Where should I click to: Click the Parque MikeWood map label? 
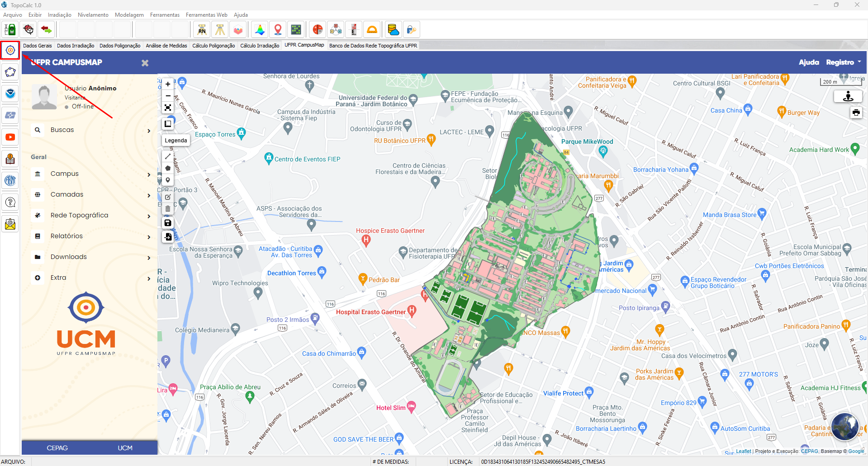(x=587, y=142)
